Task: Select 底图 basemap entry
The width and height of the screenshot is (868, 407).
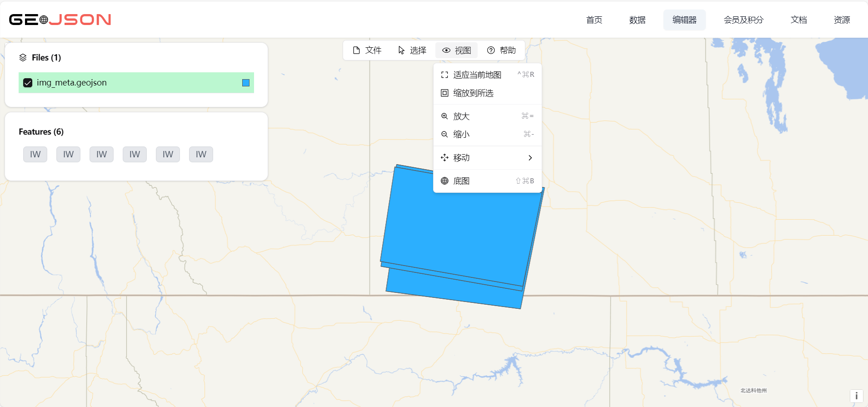Action: tap(488, 181)
